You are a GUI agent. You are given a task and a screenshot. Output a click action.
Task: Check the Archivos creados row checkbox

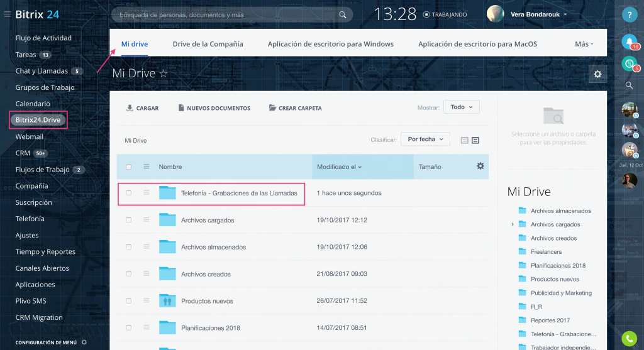[128, 274]
